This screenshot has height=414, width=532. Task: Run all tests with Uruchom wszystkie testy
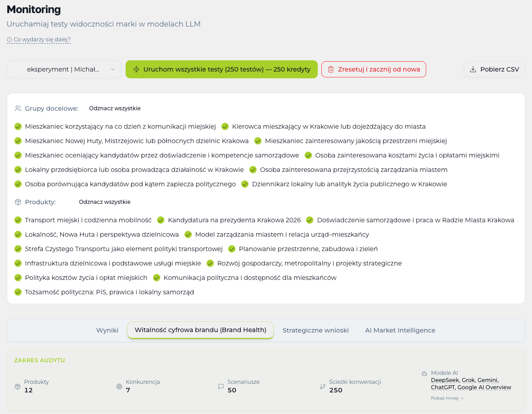point(221,69)
